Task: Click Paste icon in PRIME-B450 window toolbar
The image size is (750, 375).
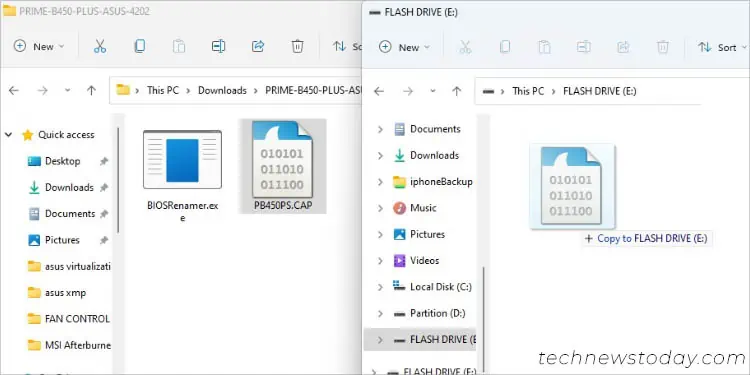Action: click(x=179, y=46)
